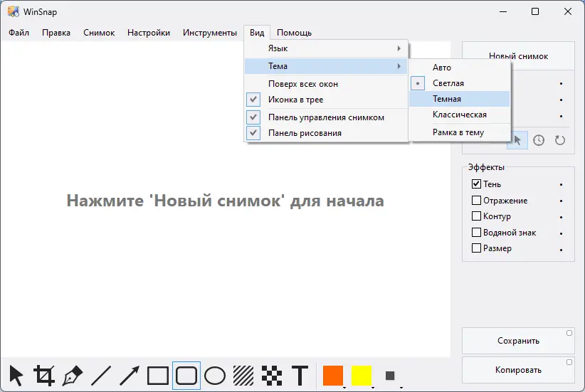The image size is (585, 392).
Task: Toggle the Тень effect checkbox
Action: [476, 184]
